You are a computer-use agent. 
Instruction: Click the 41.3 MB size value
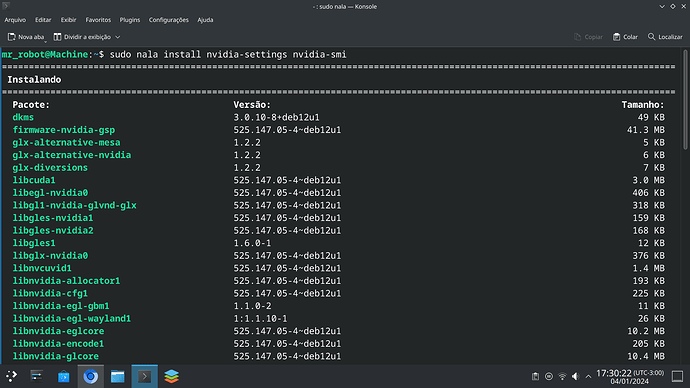point(646,130)
